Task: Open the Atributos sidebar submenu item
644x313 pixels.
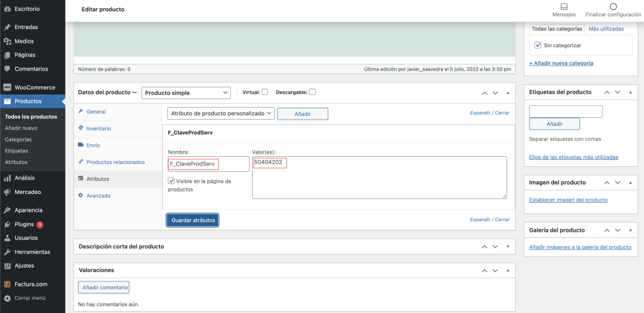Action: (16, 162)
